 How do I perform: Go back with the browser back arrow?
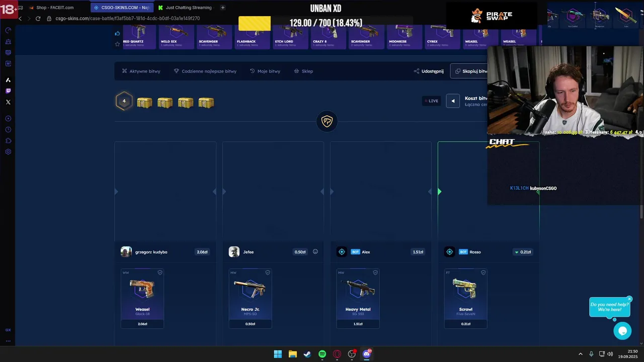tap(20, 19)
